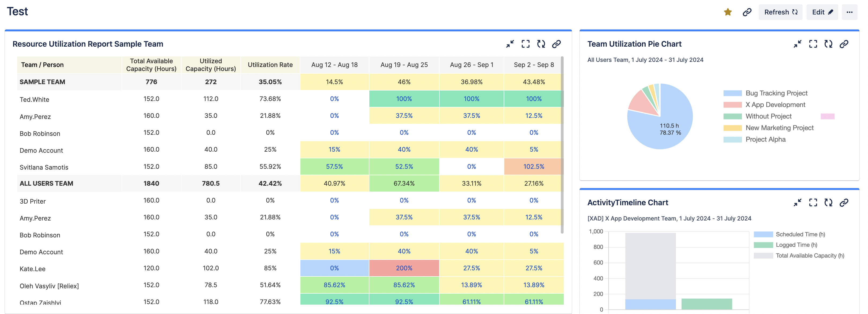Refresh the ActivityTimeline Chart gadget

pos(828,202)
